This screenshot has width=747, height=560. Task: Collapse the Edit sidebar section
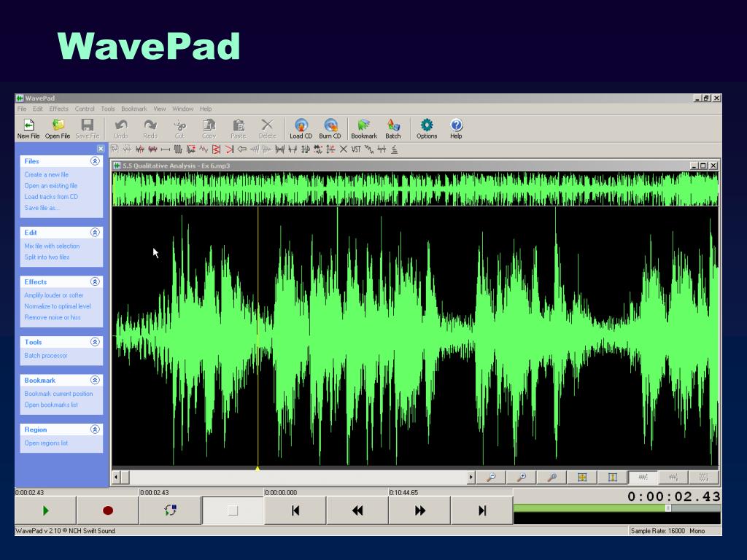(95, 233)
